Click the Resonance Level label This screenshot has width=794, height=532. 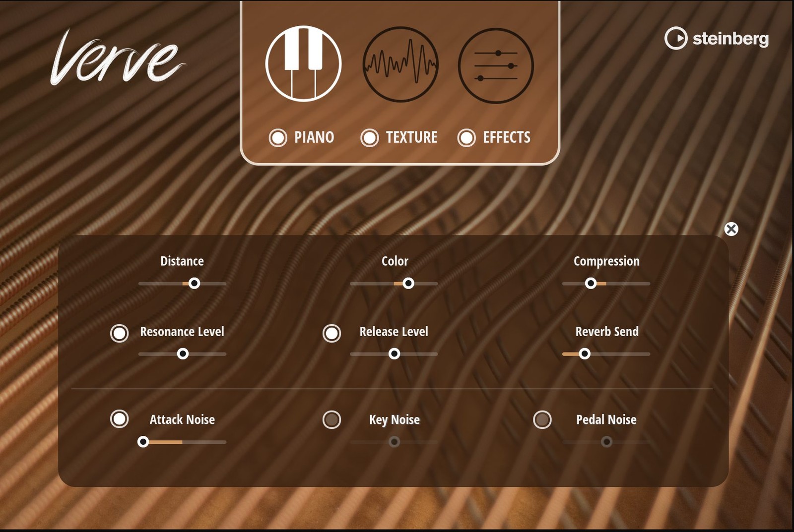(x=182, y=332)
